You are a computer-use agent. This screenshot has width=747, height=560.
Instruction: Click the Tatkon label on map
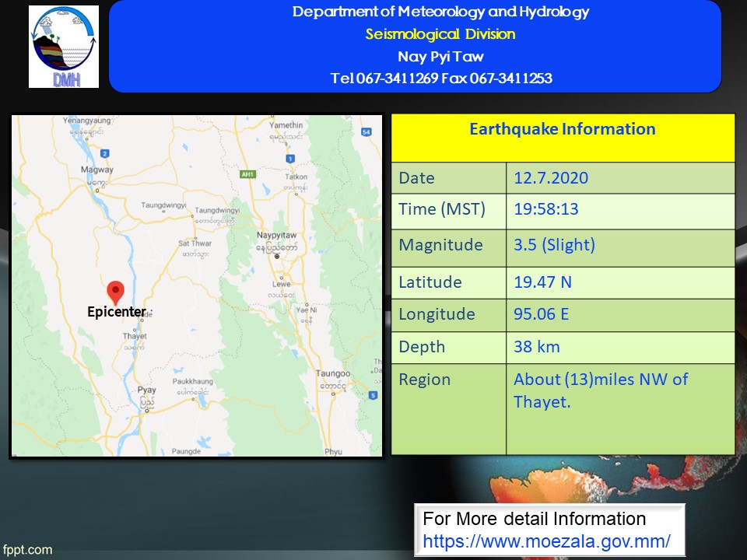[x=296, y=177]
